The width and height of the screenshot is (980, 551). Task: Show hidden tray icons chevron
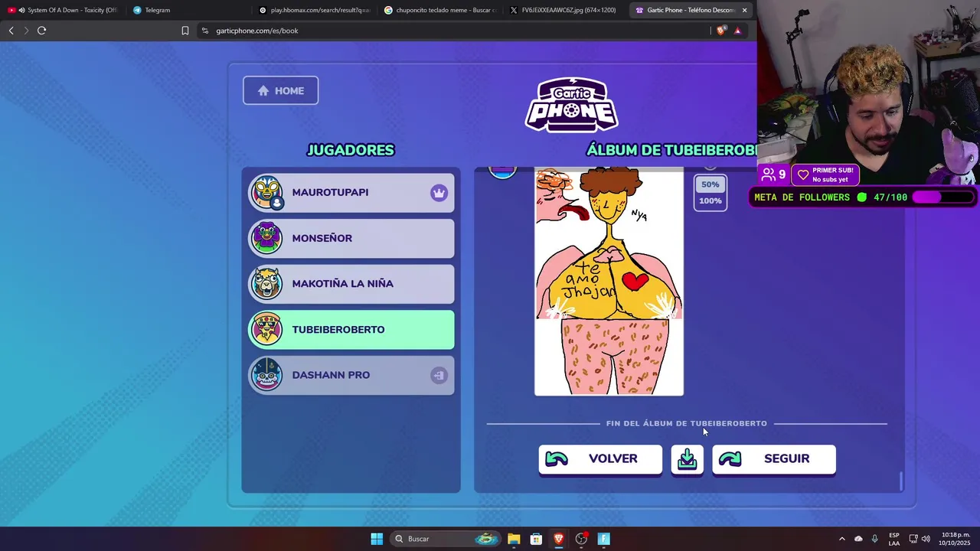click(841, 539)
